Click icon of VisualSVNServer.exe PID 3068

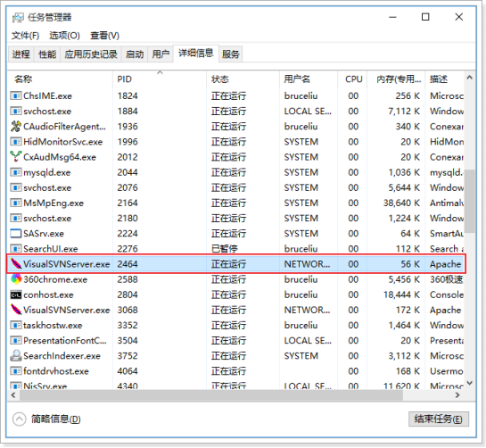click(16, 310)
